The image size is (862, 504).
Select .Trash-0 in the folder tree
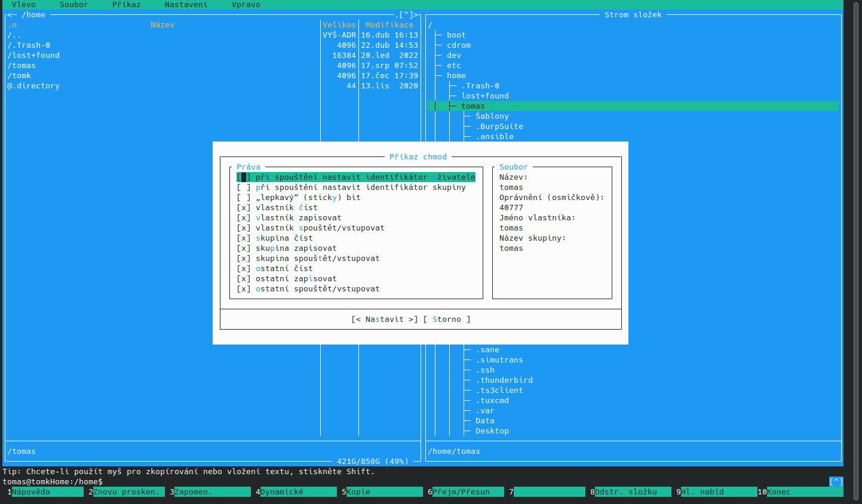(480, 86)
